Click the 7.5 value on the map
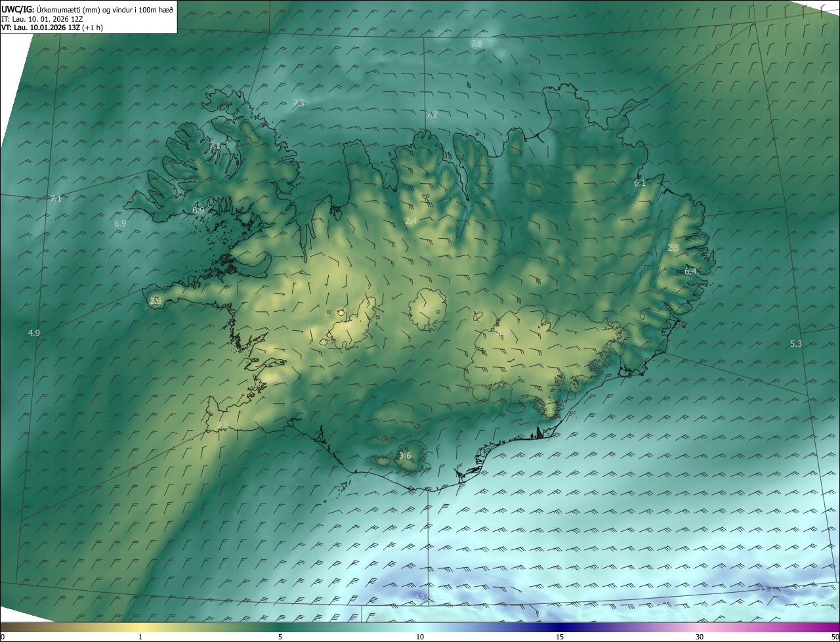840x642 pixels. pos(299,103)
